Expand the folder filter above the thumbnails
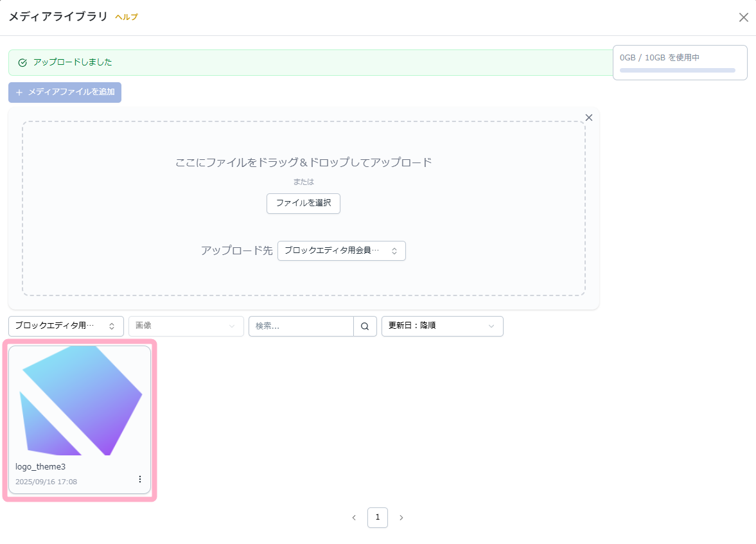 (66, 326)
